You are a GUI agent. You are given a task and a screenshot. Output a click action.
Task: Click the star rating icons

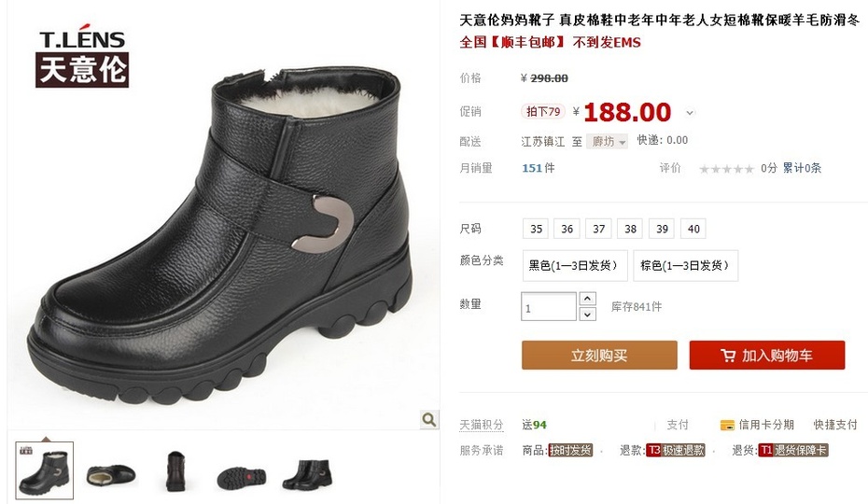726,169
